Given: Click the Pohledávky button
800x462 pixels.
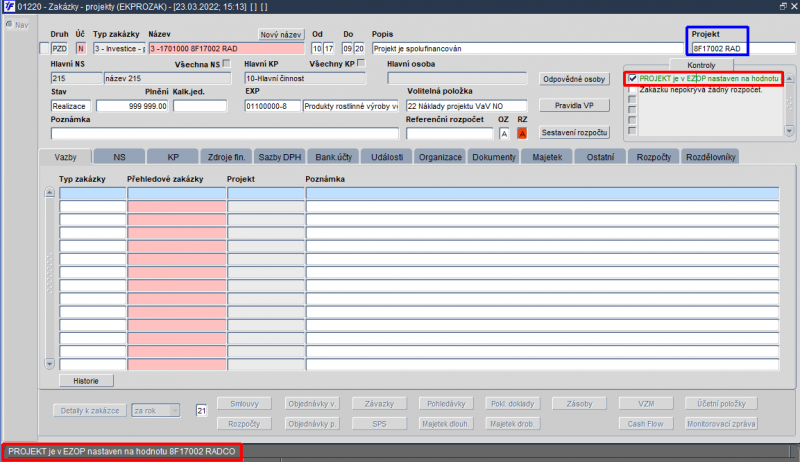Looking at the screenshot, I should pyautogui.click(x=446, y=404).
